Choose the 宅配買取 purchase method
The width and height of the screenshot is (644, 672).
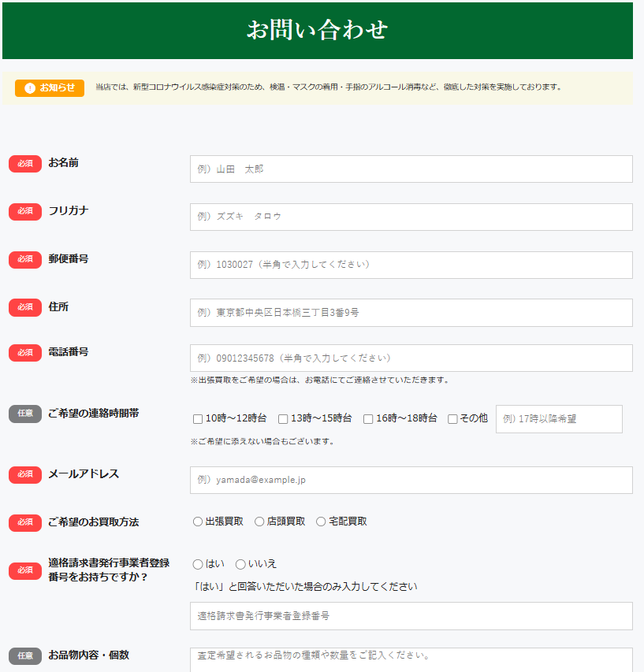pos(321,522)
